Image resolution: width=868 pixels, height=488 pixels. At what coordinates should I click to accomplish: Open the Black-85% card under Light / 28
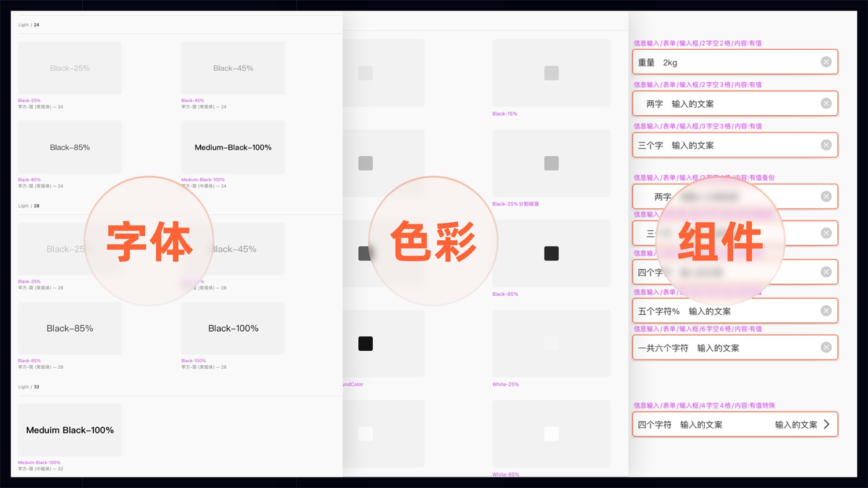70,328
